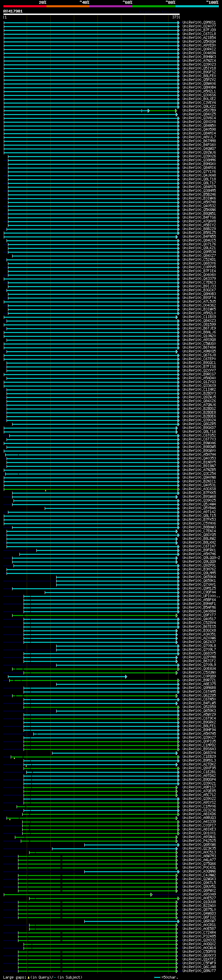This screenshot has width=222, height=980.
Task: Click the red 20% identity legend segment
Action: point(25,7)
